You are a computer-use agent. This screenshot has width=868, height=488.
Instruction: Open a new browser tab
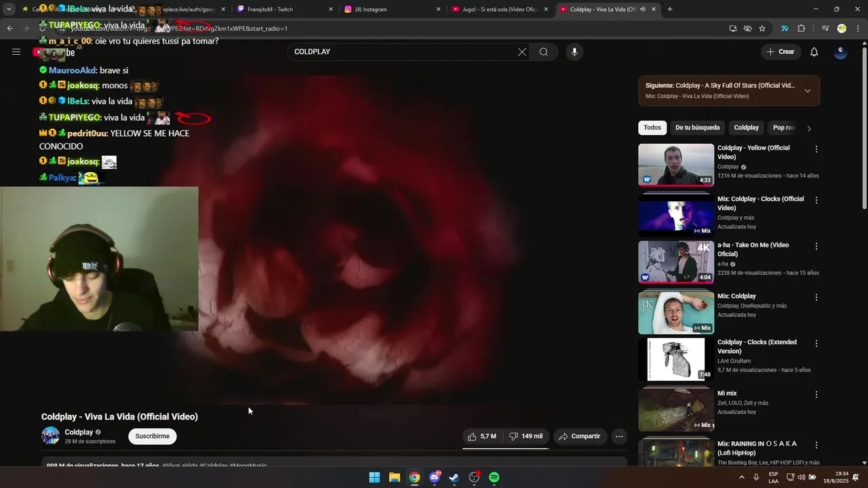tap(670, 9)
